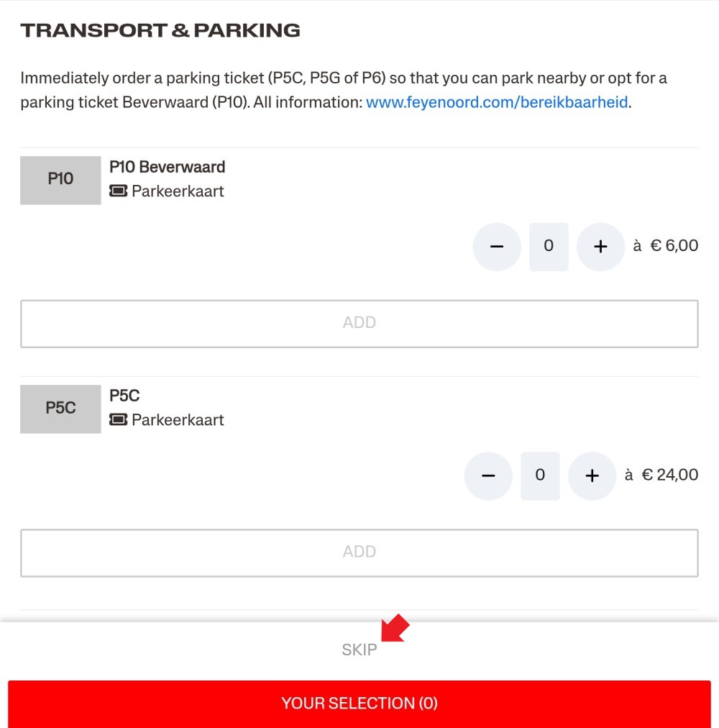The image size is (719, 728).
Task: Click the red arrow pointing at SKIP
Action: point(395,628)
